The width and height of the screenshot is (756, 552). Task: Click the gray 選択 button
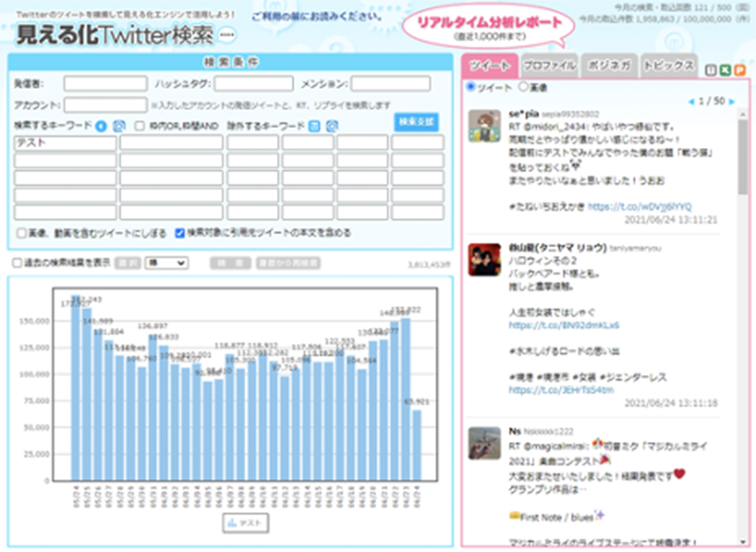point(128,263)
